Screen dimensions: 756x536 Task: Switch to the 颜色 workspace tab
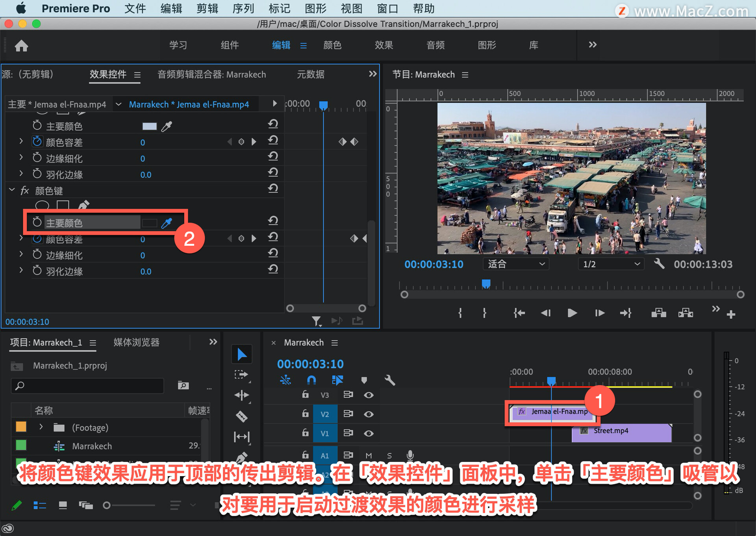point(332,45)
